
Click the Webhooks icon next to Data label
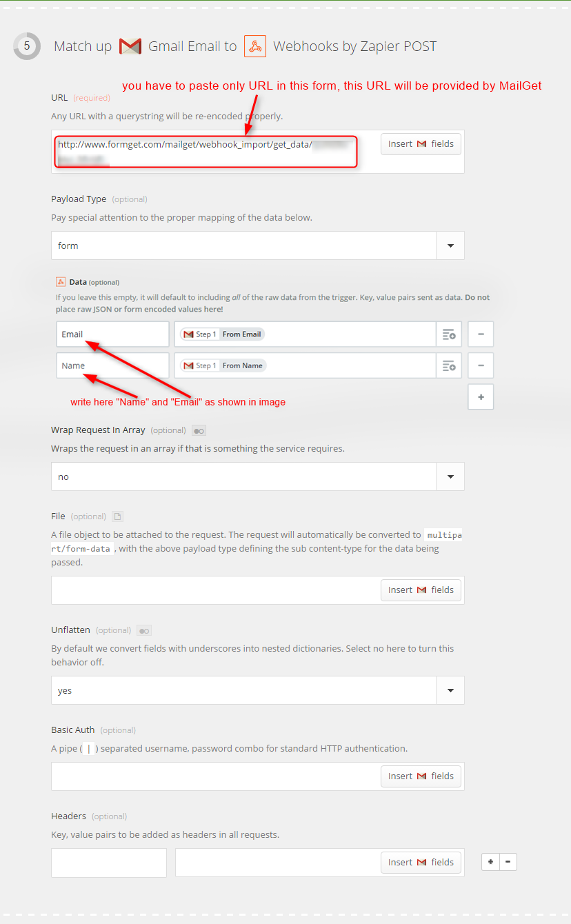pyautogui.click(x=61, y=282)
